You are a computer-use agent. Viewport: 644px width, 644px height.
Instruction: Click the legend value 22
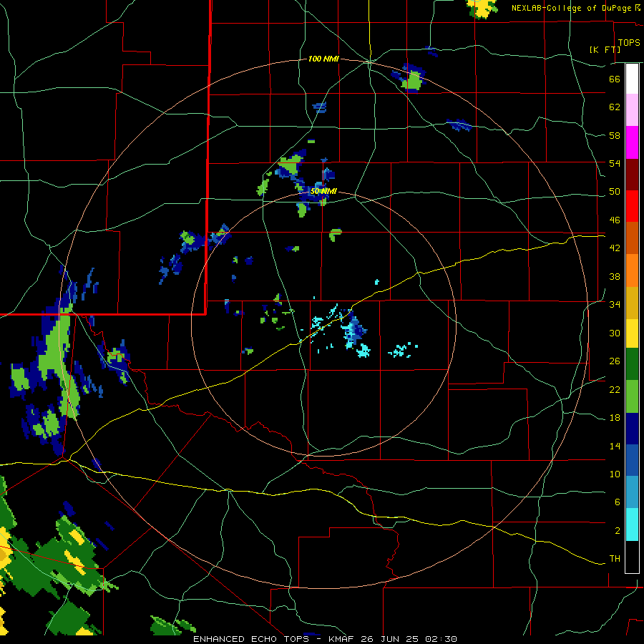[615, 390]
